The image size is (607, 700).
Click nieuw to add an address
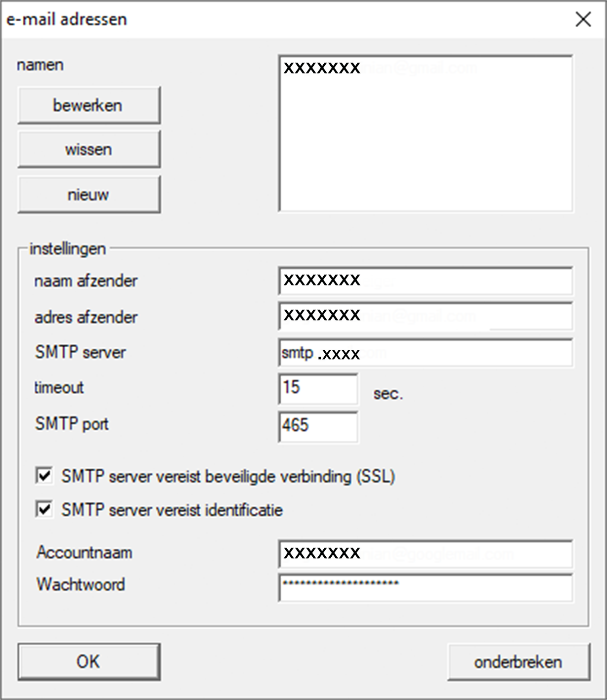89,195
